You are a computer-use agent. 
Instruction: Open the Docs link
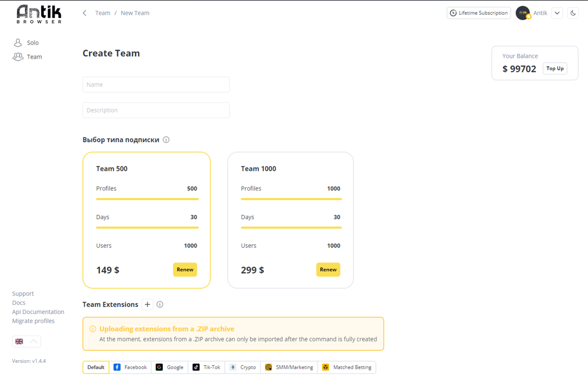coord(19,302)
